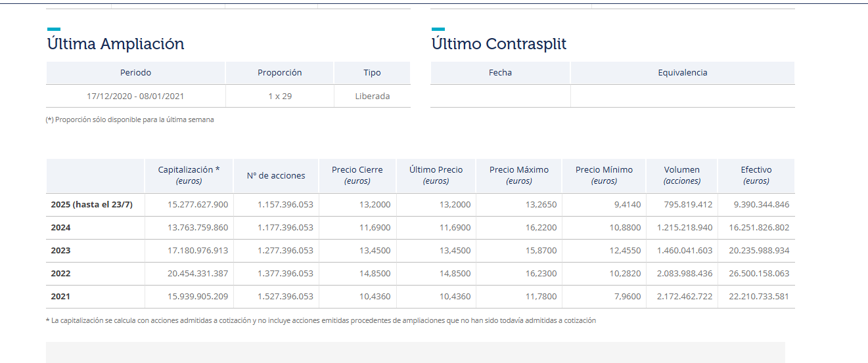868x363 pixels.
Task: Select the Precio Cierre column header
Action: click(357, 175)
